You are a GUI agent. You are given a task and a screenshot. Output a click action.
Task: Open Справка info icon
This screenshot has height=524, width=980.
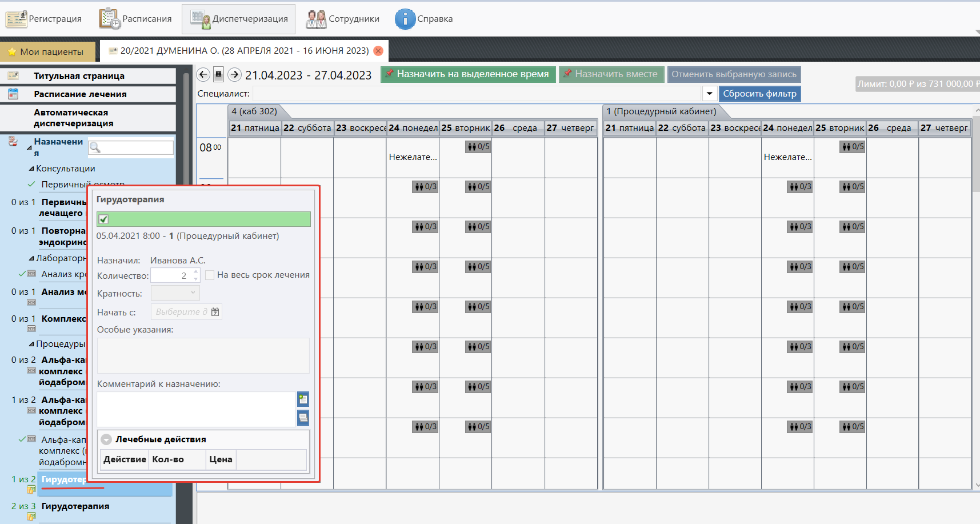coord(405,19)
